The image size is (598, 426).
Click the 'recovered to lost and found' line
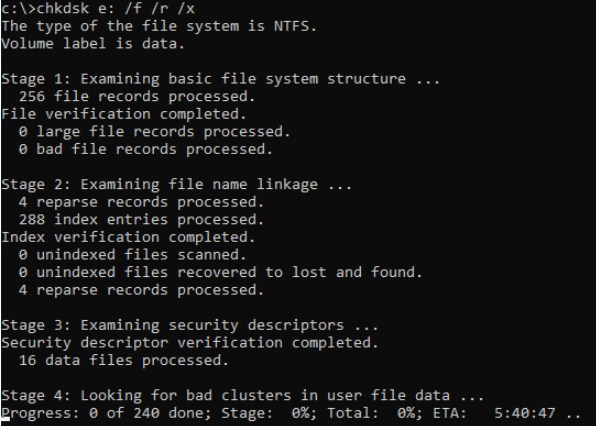coord(220,272)
